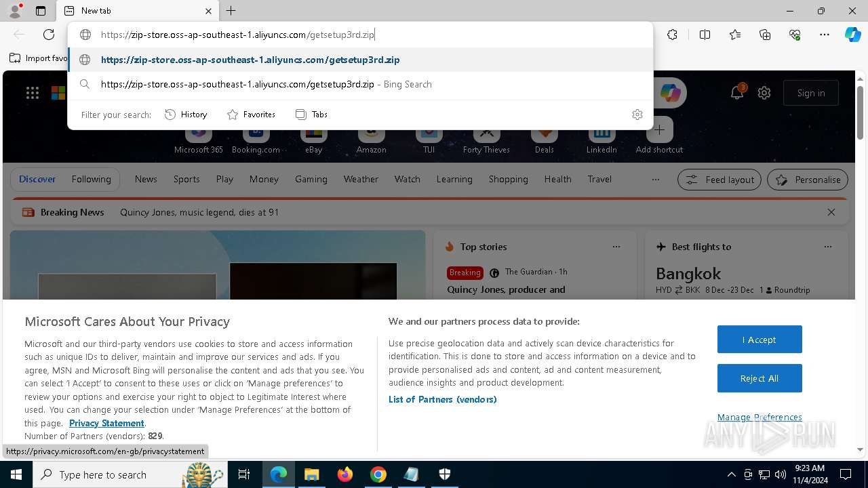Screen dimensions: 868x488
Task: Open the Manage Preferences link
Action: (x=759, y=417)
